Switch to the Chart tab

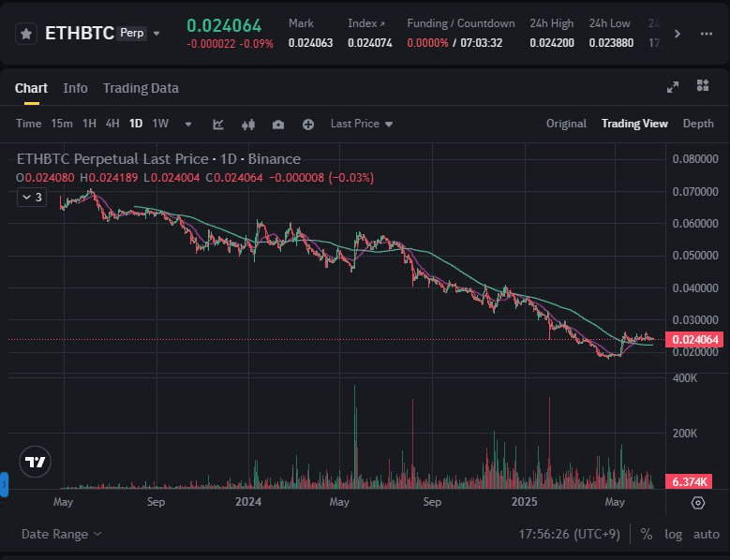tap(31, 88)
